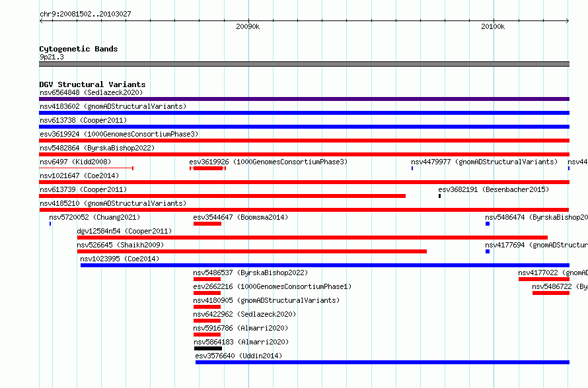This screenshot has height=388, width=588.
Task: Click nsv526645 (Shaikh2009) label
Action: point(120,245)
